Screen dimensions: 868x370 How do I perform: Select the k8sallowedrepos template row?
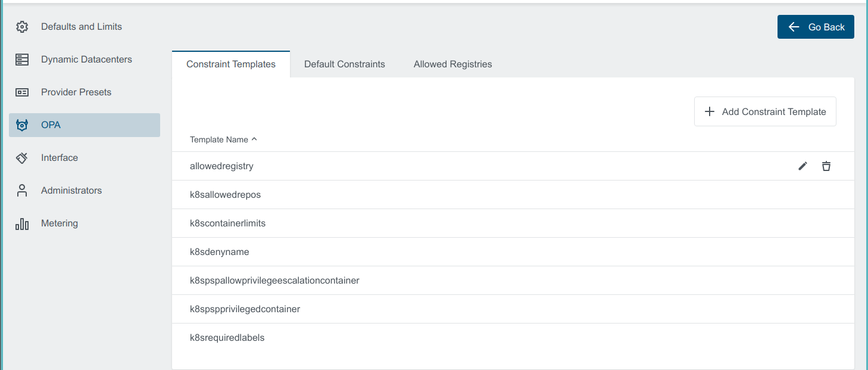pos(225,194)
